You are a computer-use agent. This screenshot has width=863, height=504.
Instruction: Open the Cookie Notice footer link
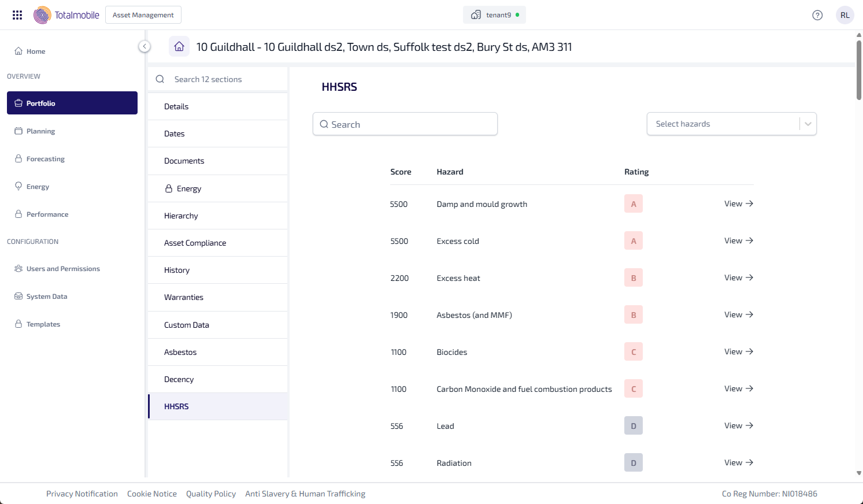click(152, 494)
